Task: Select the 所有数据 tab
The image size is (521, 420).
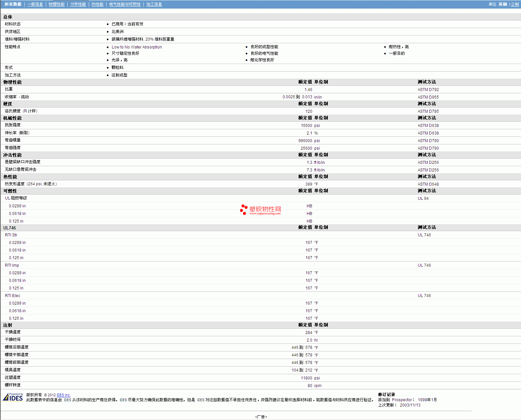Action: (x=13, y=4)
